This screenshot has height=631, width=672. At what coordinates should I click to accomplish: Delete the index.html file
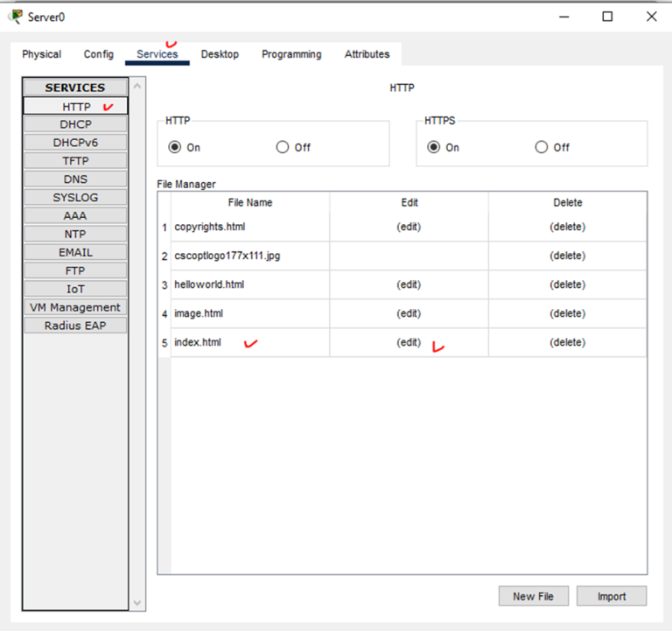pyautogui.click(x=567, y=342)
